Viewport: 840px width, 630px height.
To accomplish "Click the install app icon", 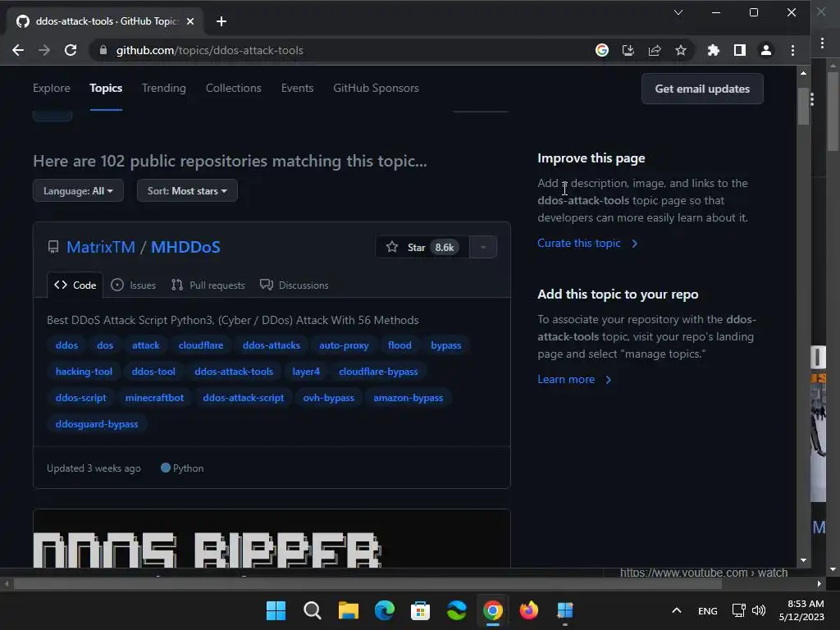I will 628,50.
